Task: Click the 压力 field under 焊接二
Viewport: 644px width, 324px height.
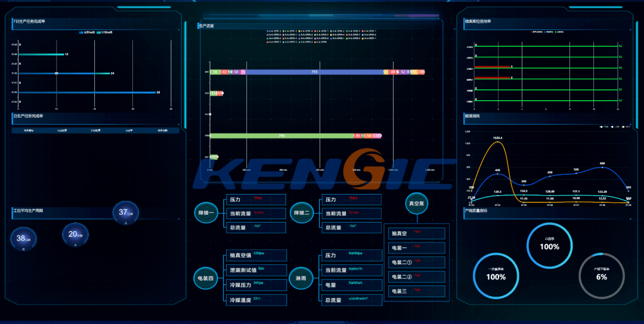Action: coord(352,199)
